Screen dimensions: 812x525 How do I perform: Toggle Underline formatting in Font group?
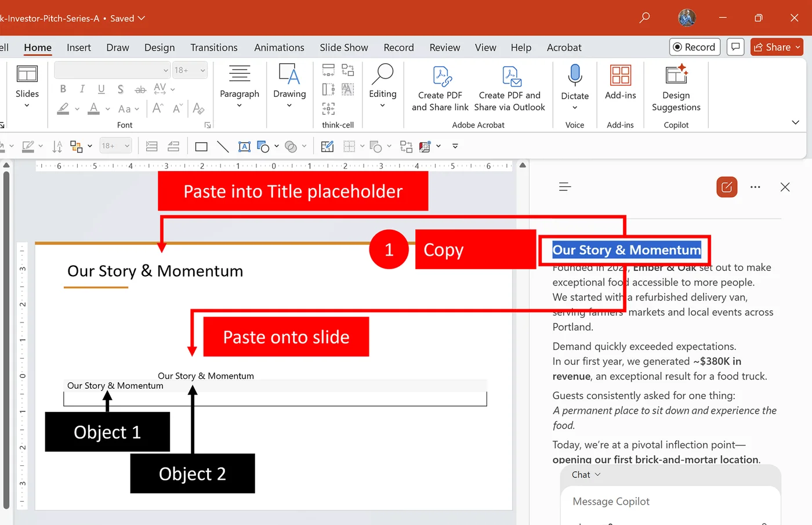pos(101,89)
